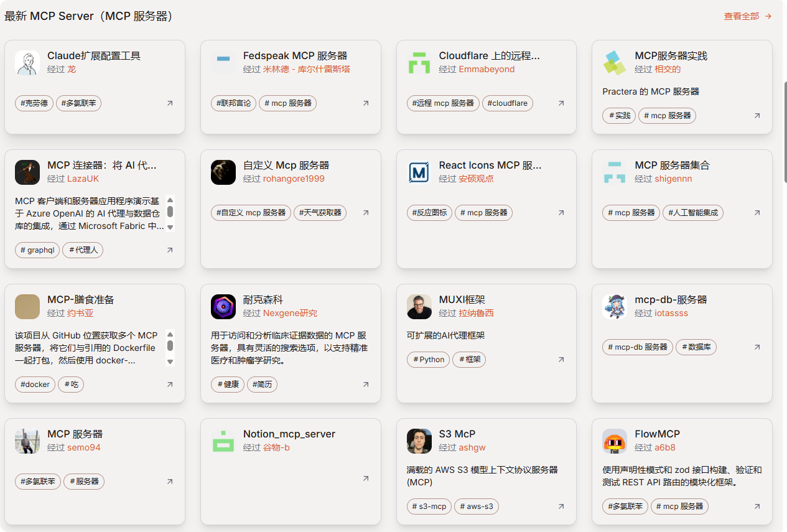Open external link arrow on MCP 连接器 card
Viewport: 787px width, 532px height.
pos(170,250)
